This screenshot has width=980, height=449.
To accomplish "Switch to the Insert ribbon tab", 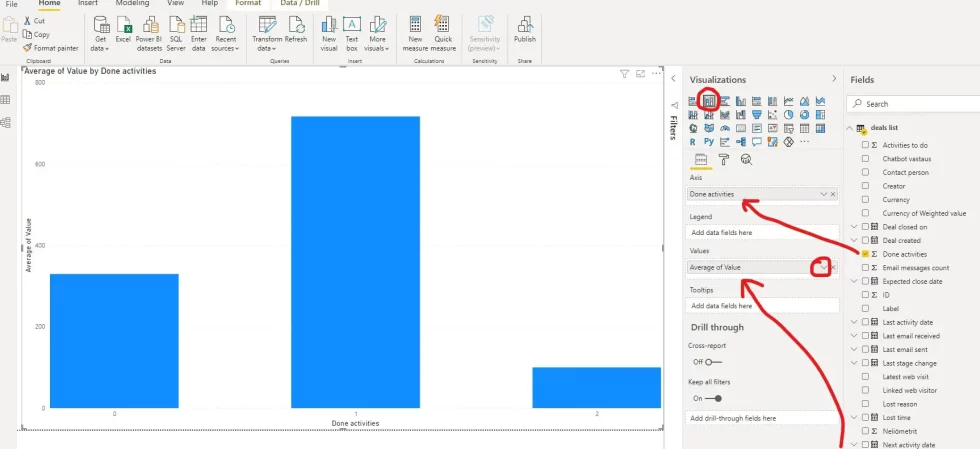I will [x=88, y=4].
